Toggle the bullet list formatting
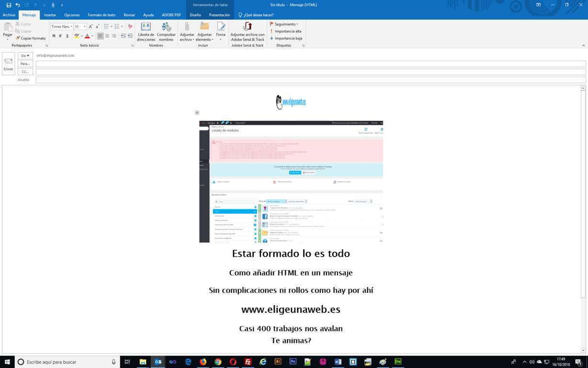The image size is (588, 368). [x=106, y=26]
